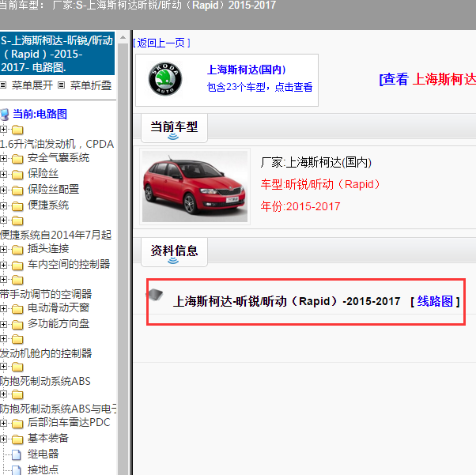Click 厂家:上海斯柯达(国内) text

[315, 162]
